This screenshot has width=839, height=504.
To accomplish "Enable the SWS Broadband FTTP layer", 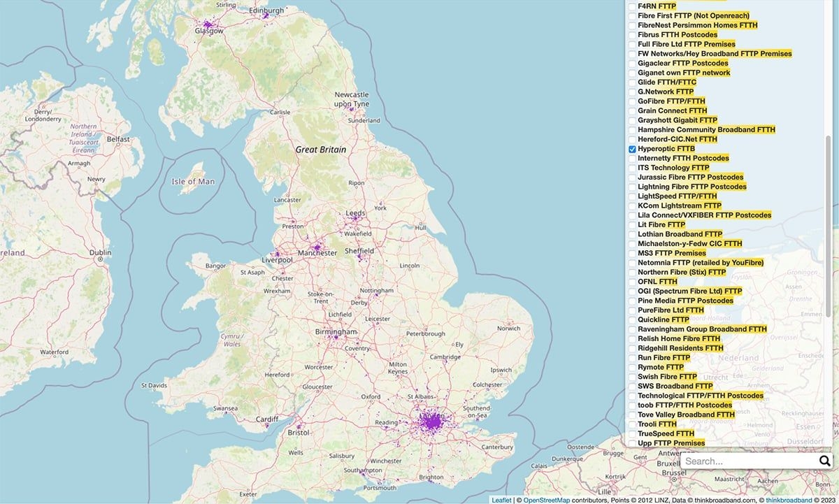I will [632, 386].
